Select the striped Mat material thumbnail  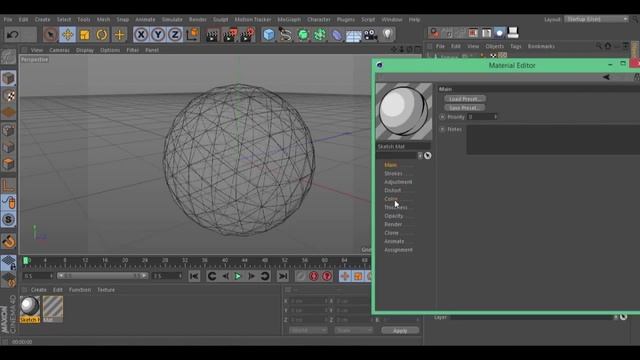click(53, 309)
